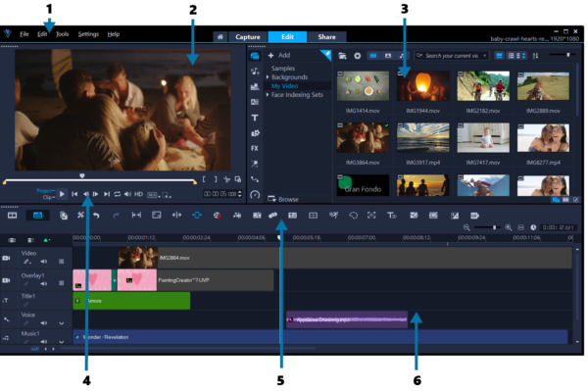
Task: Select the IMG1944.mov lantern thumbnail
Action: coord(422,86)
